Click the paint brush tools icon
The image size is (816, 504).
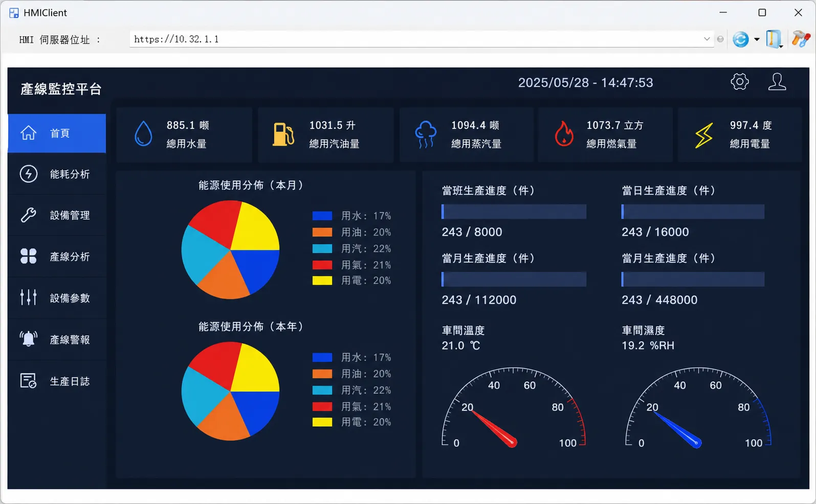[801, 39]
